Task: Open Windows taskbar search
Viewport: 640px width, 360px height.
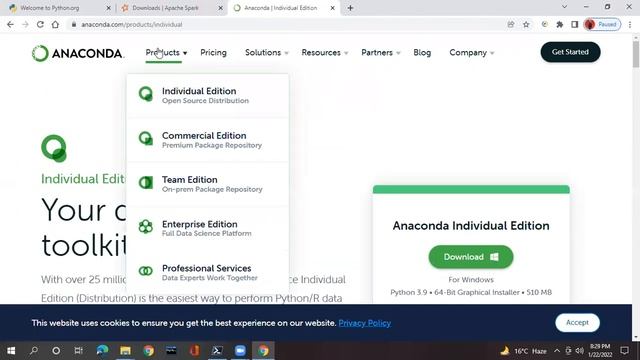Action: pos(34,351)
